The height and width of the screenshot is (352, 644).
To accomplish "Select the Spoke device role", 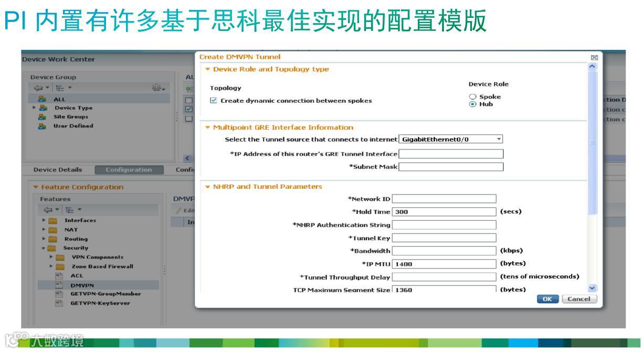I will (x=472, y=97).
